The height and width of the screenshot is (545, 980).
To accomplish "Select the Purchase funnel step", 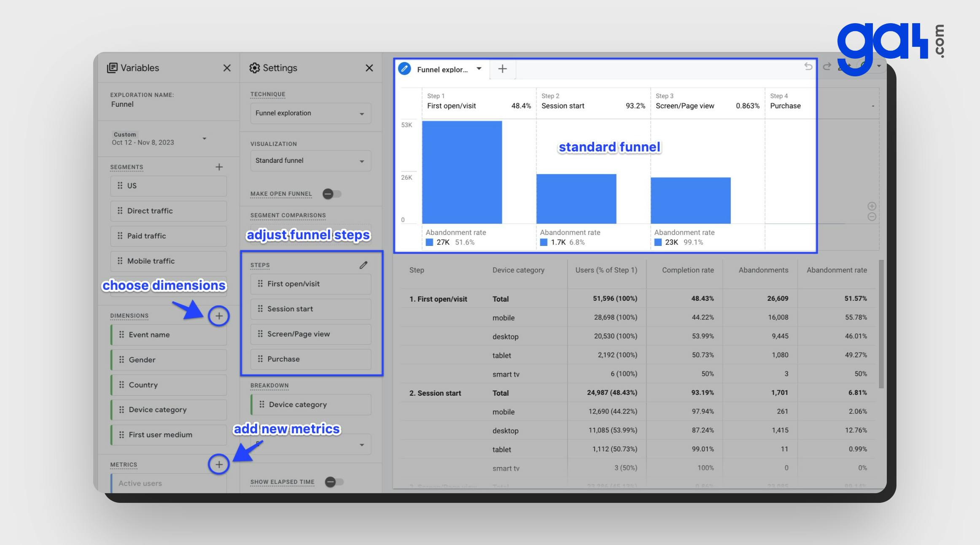I will [x=310, y=359].
